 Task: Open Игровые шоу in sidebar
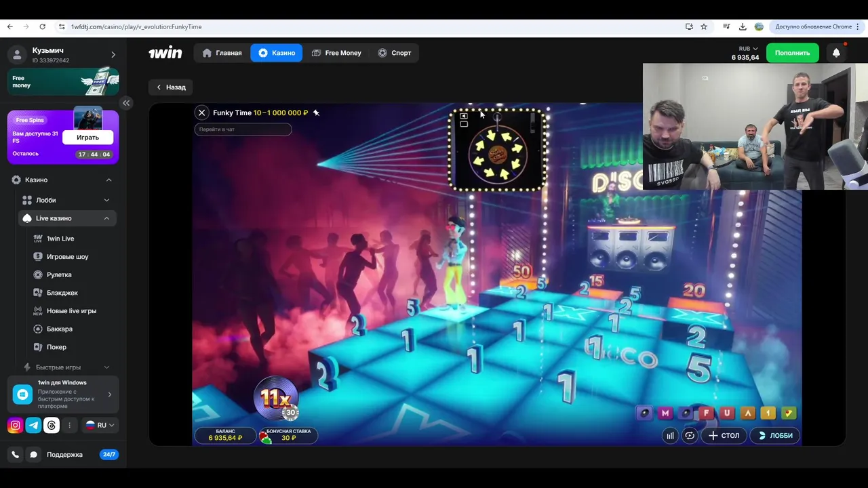click(67, 257)
